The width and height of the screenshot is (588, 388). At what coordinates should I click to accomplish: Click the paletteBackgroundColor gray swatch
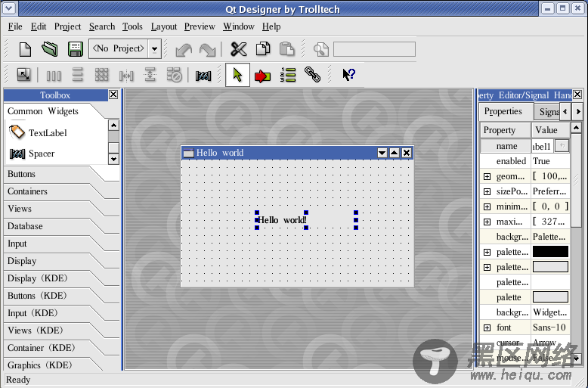(550, 267)
